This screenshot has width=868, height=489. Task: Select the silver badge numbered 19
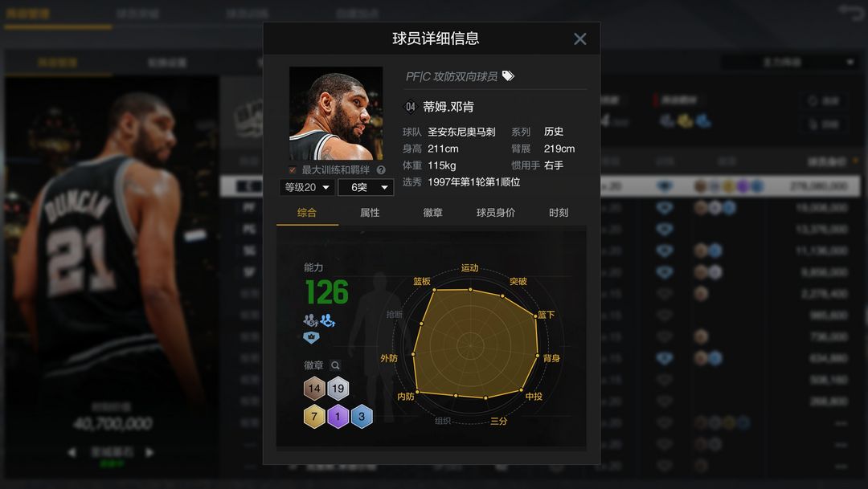[338, 389]
